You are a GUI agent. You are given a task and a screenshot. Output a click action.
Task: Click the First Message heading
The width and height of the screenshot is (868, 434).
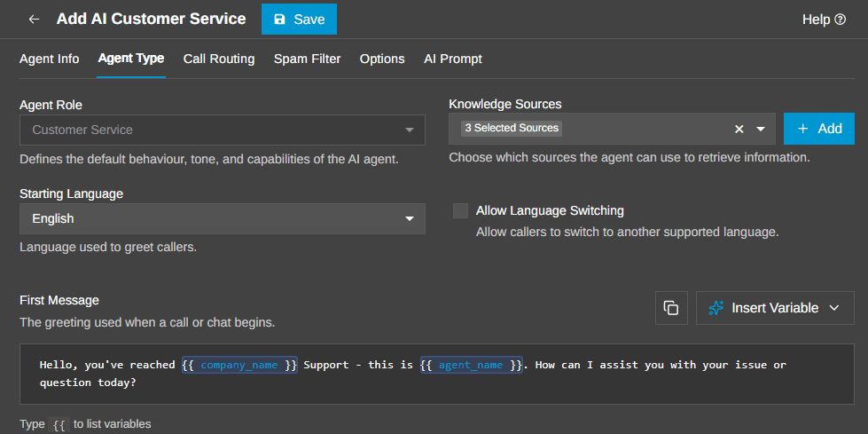coord(59,300)
